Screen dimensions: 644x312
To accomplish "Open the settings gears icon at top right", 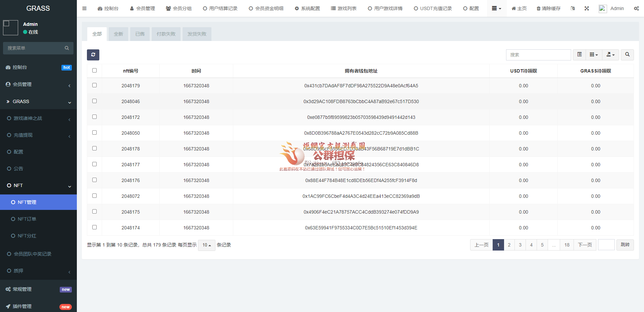I will pos(636,8).
